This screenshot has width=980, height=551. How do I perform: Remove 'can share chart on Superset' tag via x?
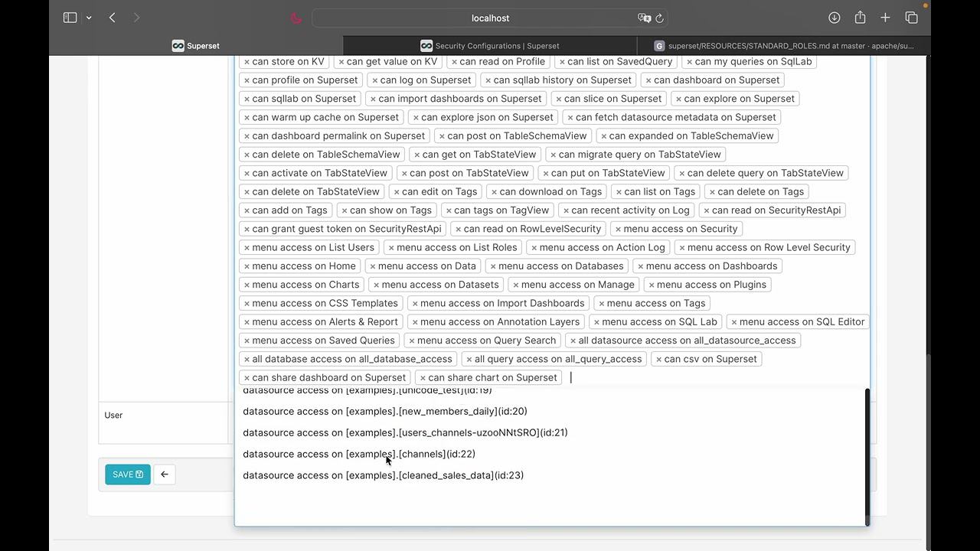[x=423, y=378]
